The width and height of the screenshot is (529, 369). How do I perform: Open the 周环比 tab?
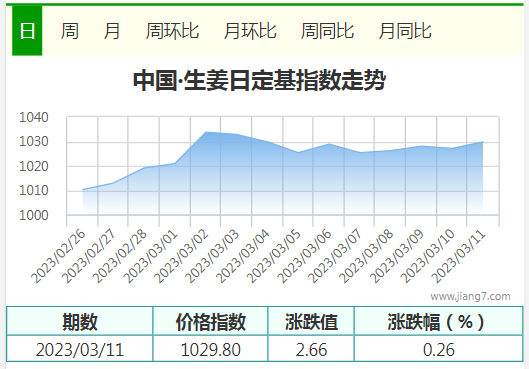point(172,31)
